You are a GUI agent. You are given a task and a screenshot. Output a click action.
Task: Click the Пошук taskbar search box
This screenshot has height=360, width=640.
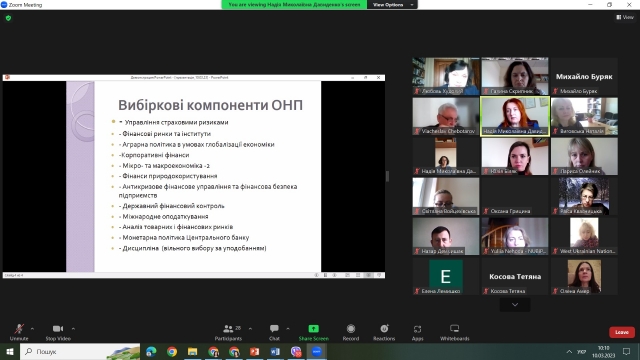pos(80,351)
